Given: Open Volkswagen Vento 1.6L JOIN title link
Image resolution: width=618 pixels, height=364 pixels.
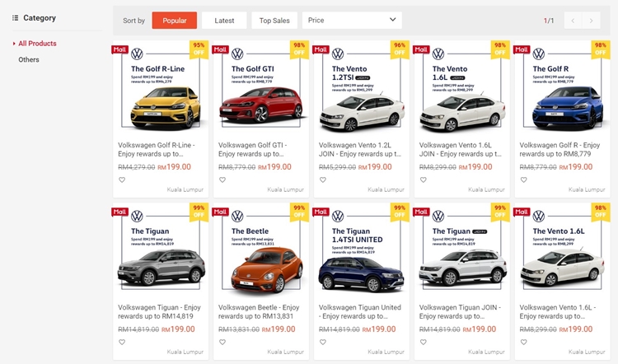Looking at the screenshot, I should click(x=461, y=149).
